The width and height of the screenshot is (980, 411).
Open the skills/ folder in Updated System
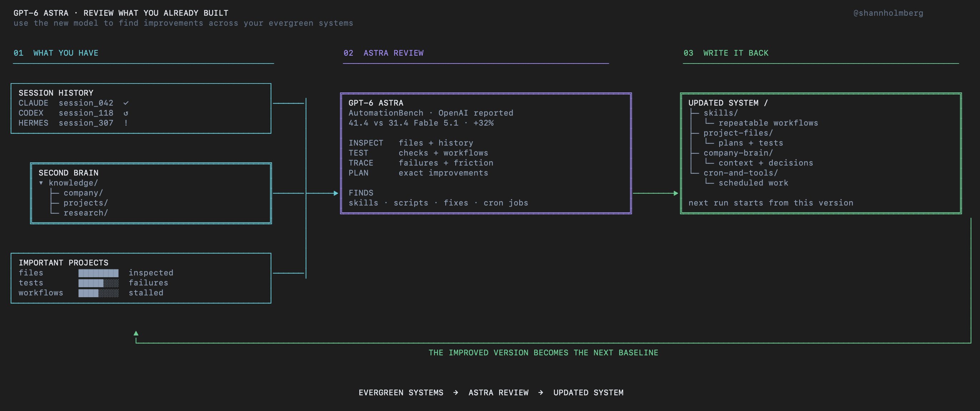click(x=721, y=113)
